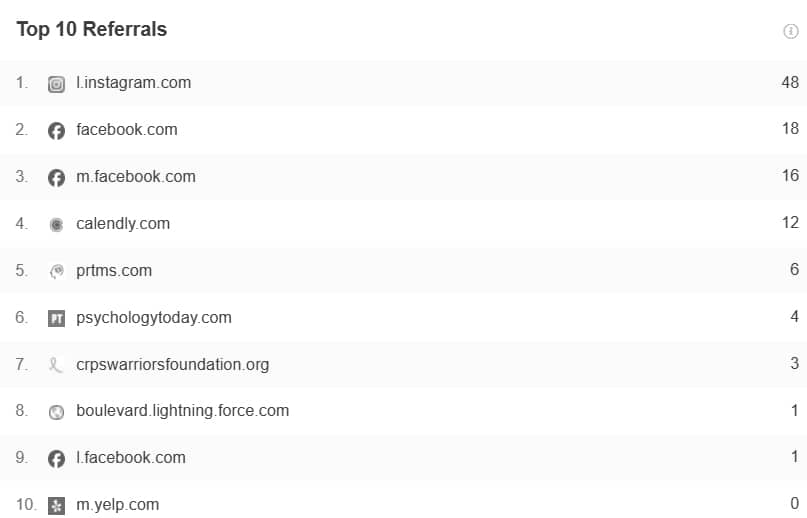Click the info icon beside Top 10 Referrals

[790, 31]
